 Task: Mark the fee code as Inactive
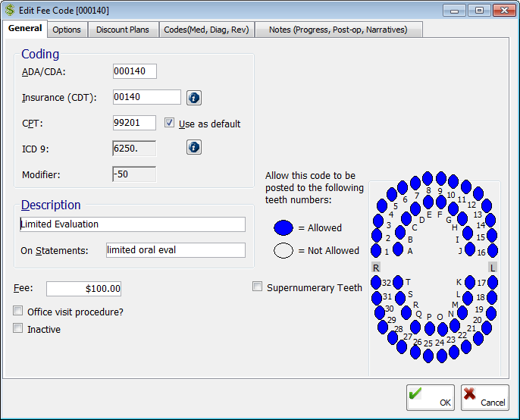click(x=18, y=328)
